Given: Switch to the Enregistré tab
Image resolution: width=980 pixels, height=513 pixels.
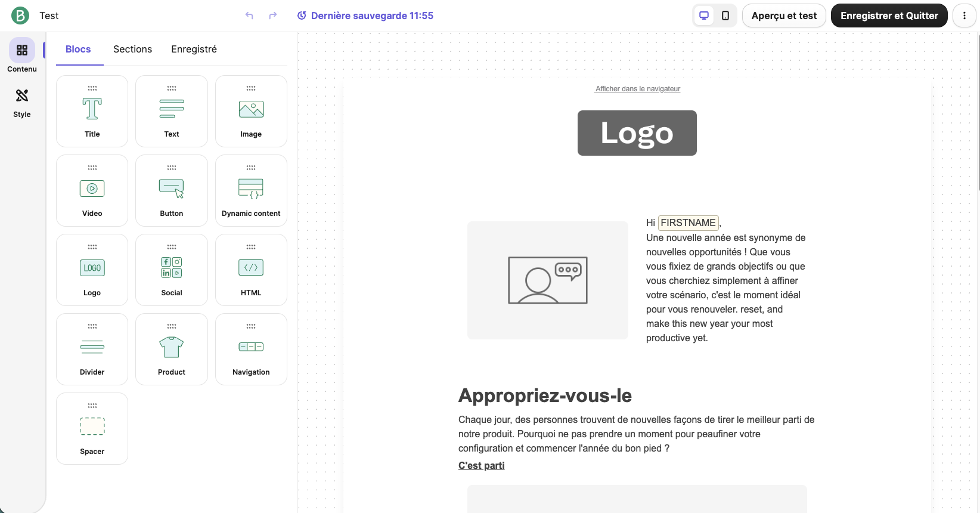Looking at the screenshot, I should tap(194, 50).
